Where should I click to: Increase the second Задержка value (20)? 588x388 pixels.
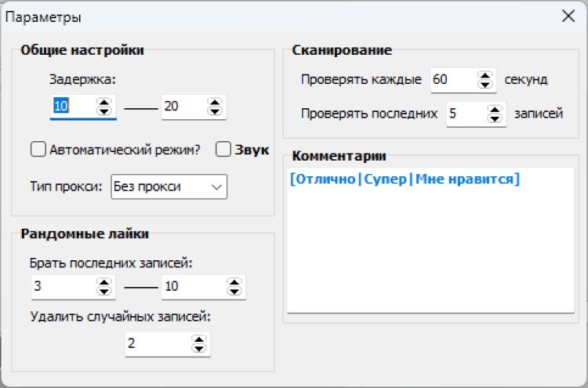213,102
